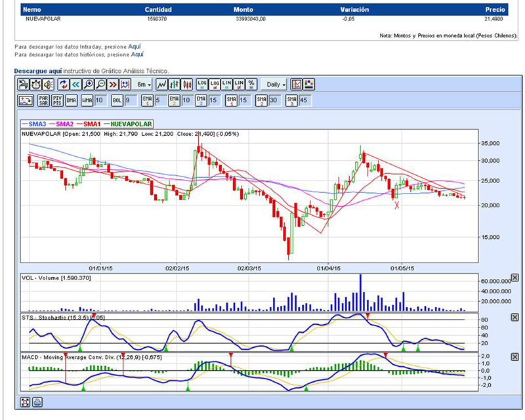This screenshot has height=420, width=525.
Task: Click the NUEVAPOLAR legend label
Action: 131,124
